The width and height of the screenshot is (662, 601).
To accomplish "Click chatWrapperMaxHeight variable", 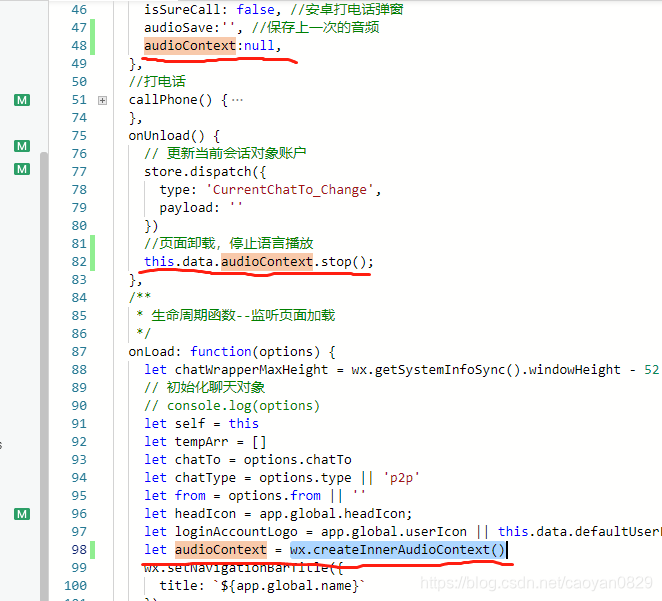I will 251,370.
